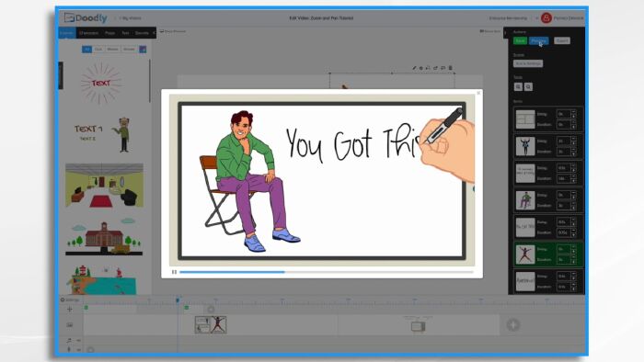Open the Scene Settings button
This screenshot has height=362, width=644.
pos(528,63)
